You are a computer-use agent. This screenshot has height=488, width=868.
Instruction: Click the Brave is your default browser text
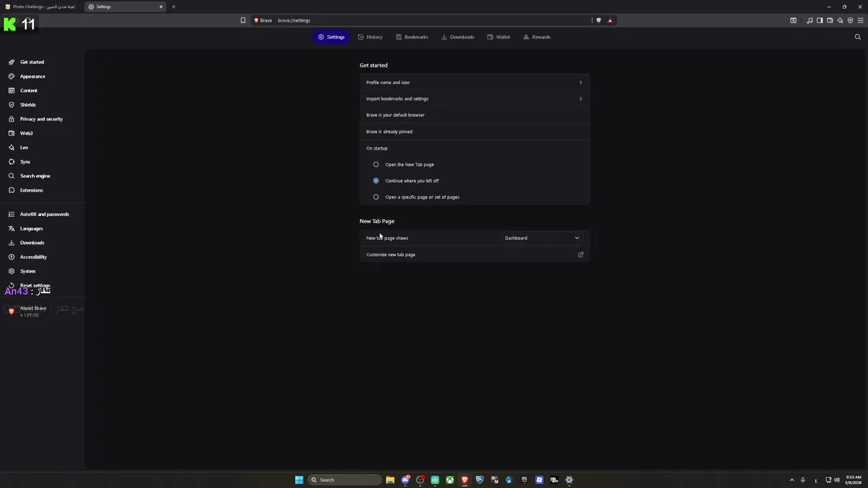coord(395,115)
